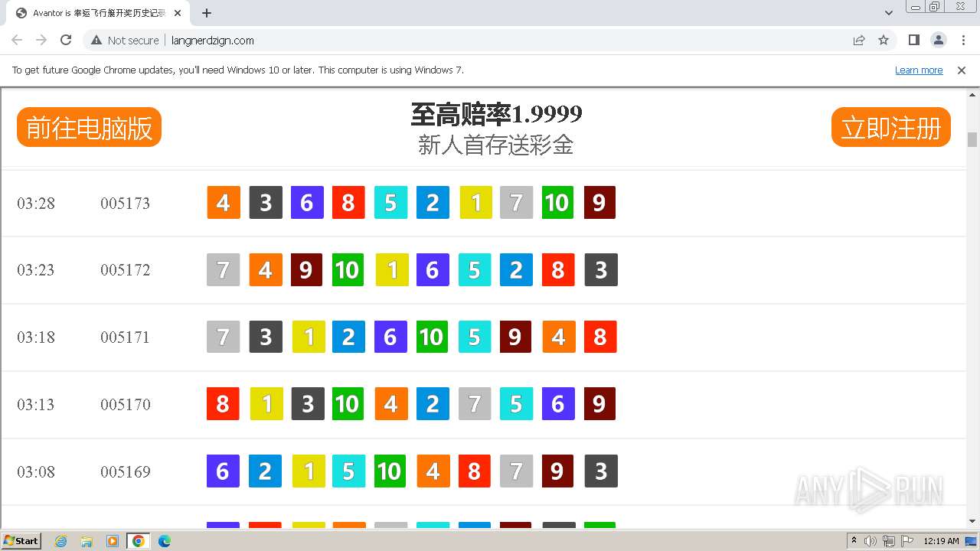The image size is (980, 551).
Task: Open Action Center flag tray icon
Action: click(x=907, y=541)
